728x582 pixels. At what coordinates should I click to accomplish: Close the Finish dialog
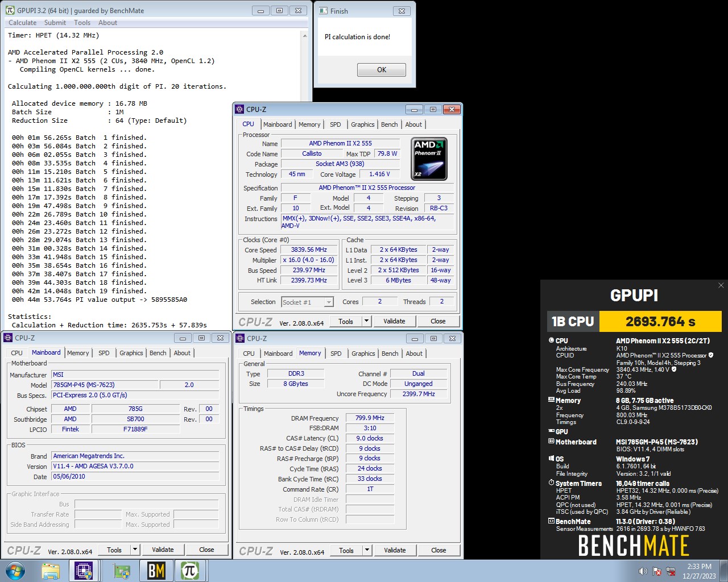click(402, 11)
